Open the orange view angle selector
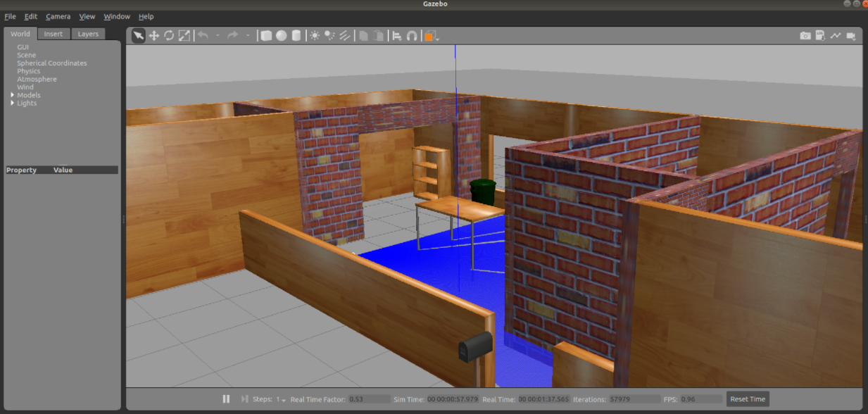 (430, 36)
